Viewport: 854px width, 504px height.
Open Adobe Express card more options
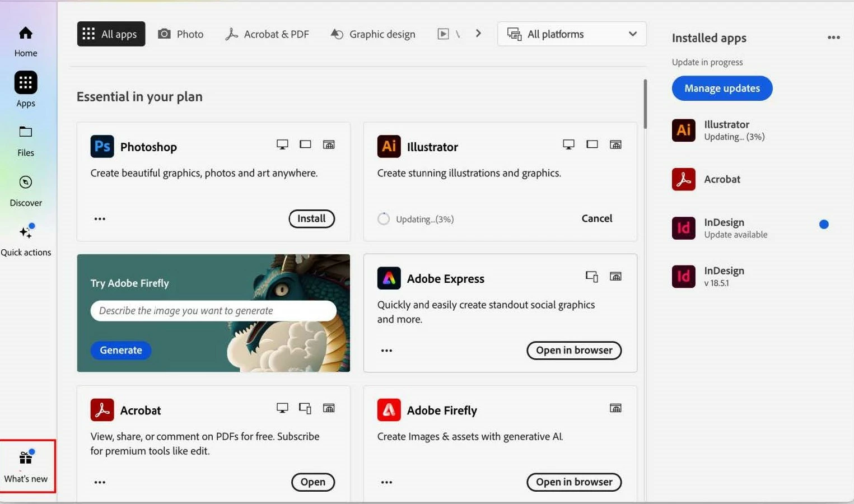(x=386, y=351)
